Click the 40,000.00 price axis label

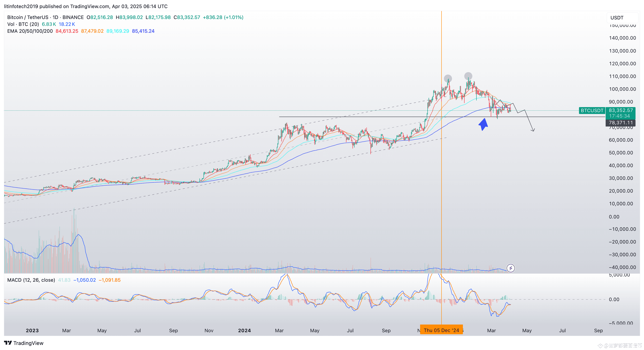[x=621, y=165]
